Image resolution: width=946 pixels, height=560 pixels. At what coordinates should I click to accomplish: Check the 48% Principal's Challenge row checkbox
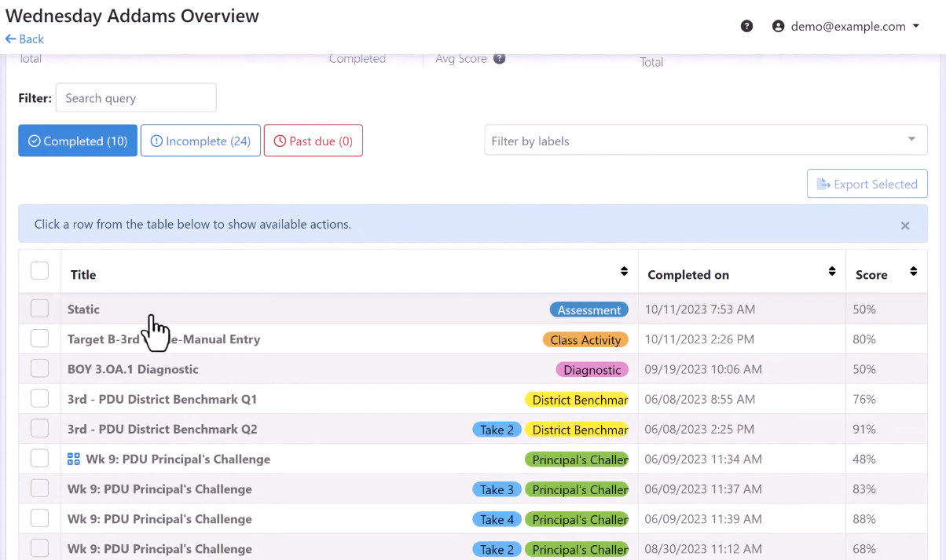click(x=39, y=458)
